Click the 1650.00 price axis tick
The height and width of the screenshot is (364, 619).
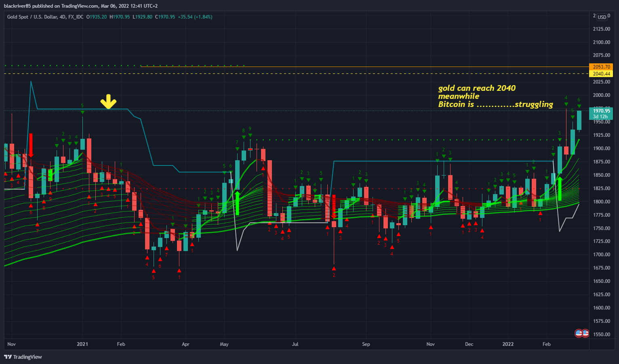click(x=602, y=281)
